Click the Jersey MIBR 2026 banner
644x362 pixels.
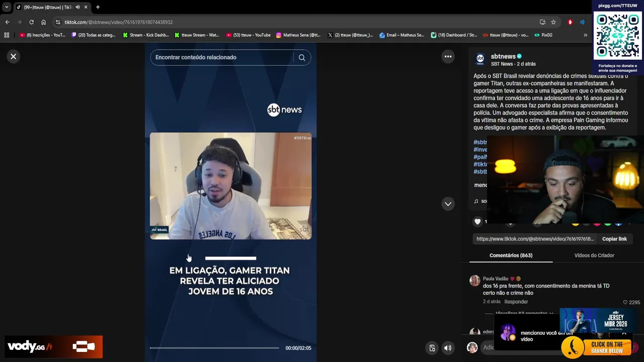pos(598,320)
